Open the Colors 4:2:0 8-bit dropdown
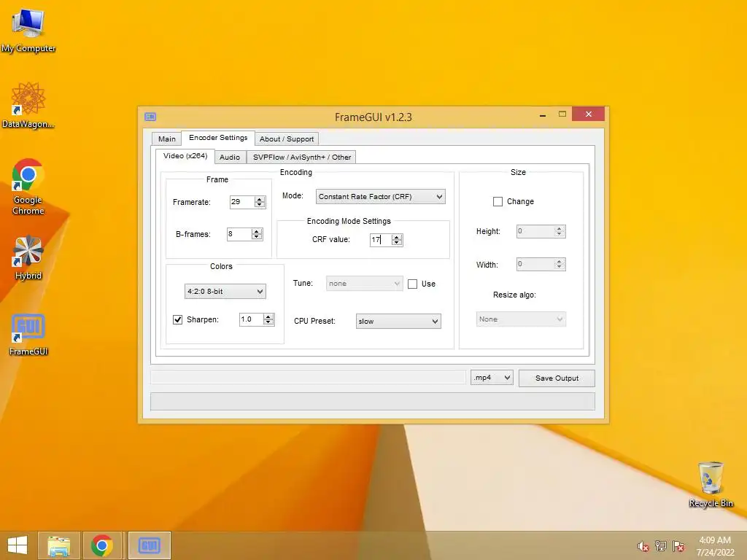Image resolution: width=747 pixels, height=560 pixels. click(x=225, y=292)
